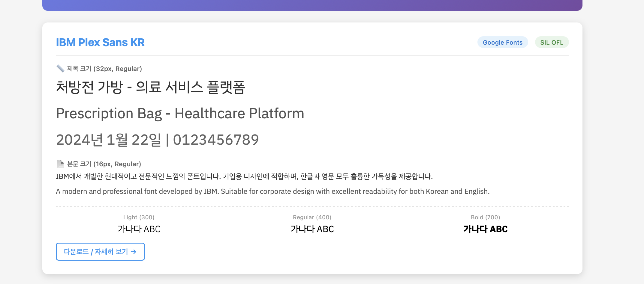Click the English paragraph starting A modern and professional
Image resolution: width=644 pixels, height=284 pixels.
tap(273, 191)
